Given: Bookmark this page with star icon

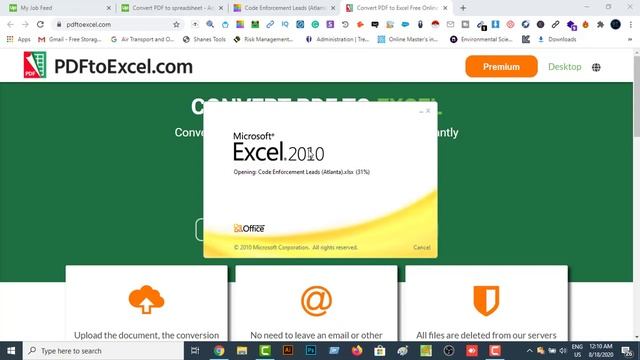Looking at the screenshot, I should [x=176, y=24].
